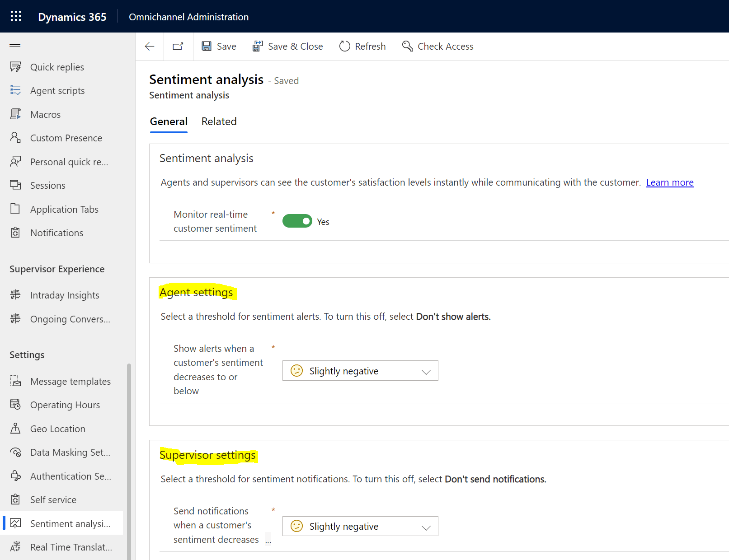Toggle Monitor real-time customer sentiment off
This screenshot has height=560, width=729.
[x=297, y=221]
